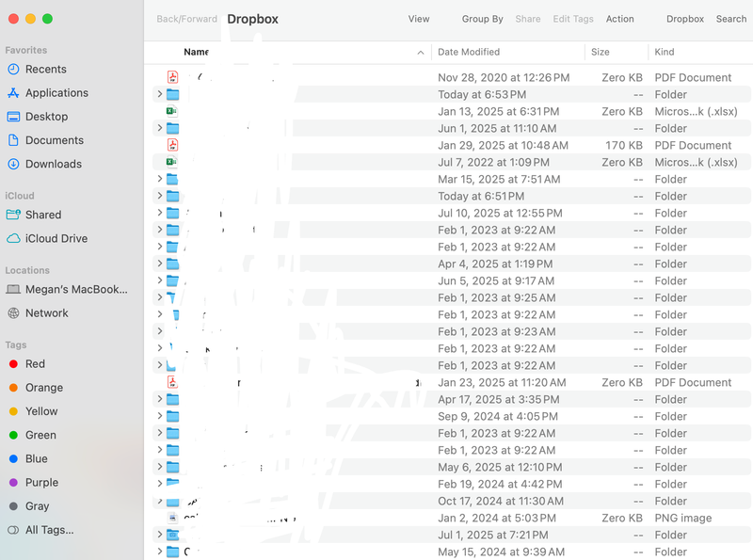This screenshot has height=560, width=753.
Task: Click folder icon modified Apr 17, 2025
Action: pyautogui.click(x=172, y=399)
